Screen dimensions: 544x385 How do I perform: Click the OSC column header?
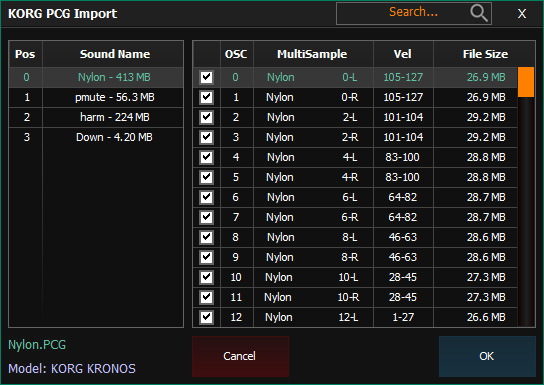(x=236, y=54)
